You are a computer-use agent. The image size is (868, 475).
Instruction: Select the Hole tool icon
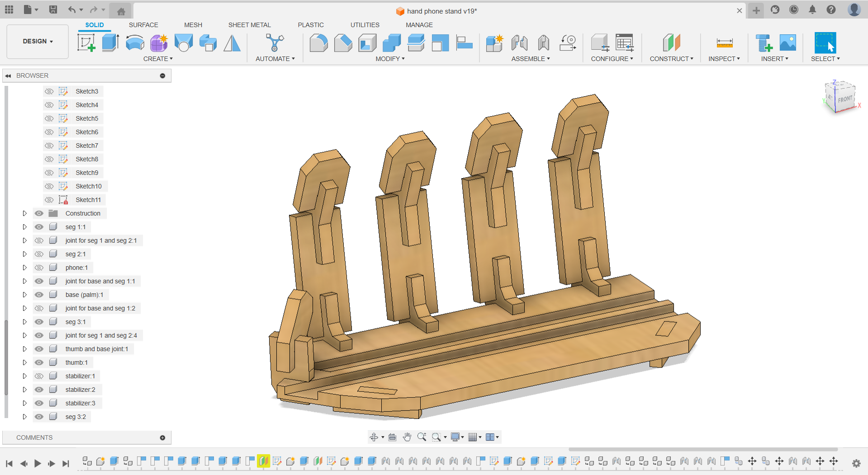184,43
